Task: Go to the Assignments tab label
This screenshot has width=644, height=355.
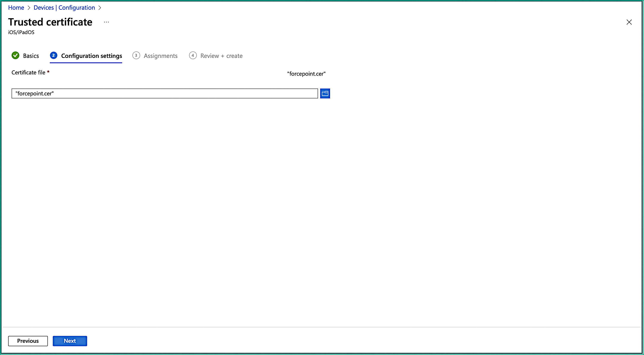Action: coord(161,56)
